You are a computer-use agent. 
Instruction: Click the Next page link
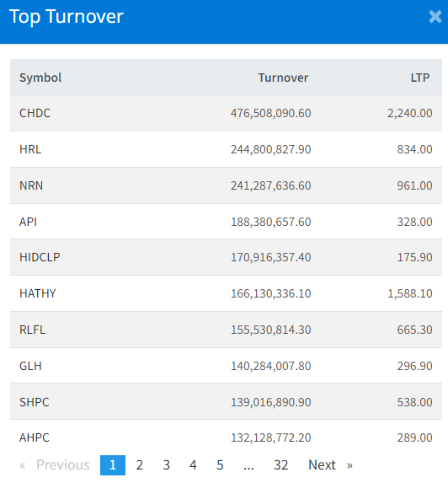[330, 464]
